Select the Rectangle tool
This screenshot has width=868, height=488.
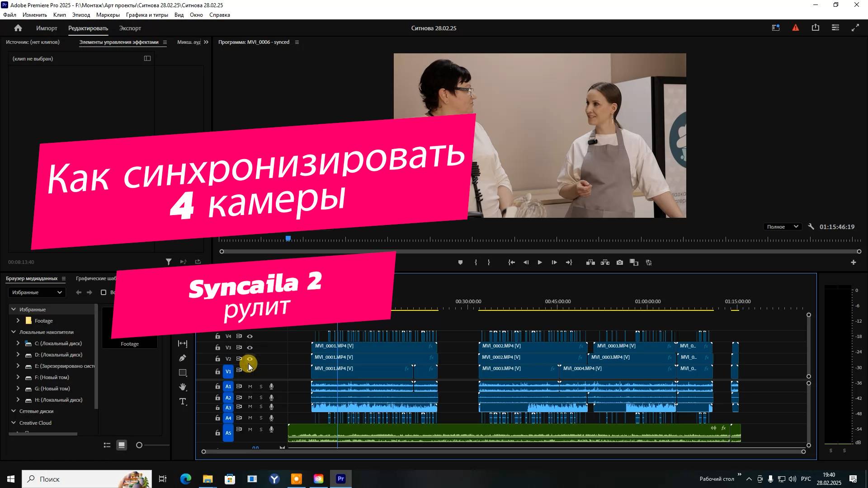(x=183, y=373)
